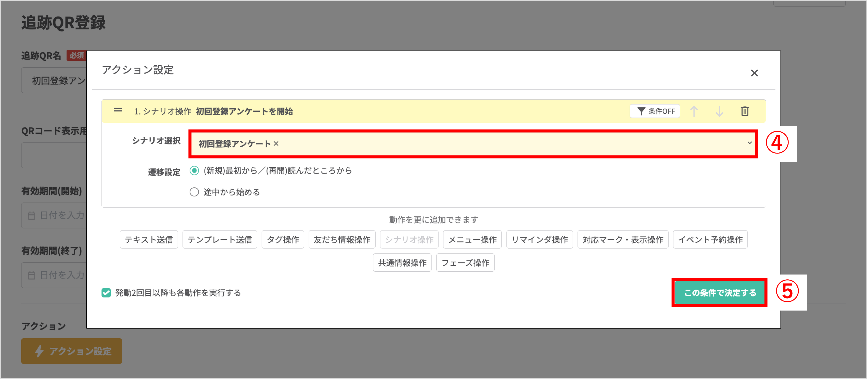Add a リマインダ操作 action
The width and height of the screenshot is (868, 380).
(x=540, y=239)
